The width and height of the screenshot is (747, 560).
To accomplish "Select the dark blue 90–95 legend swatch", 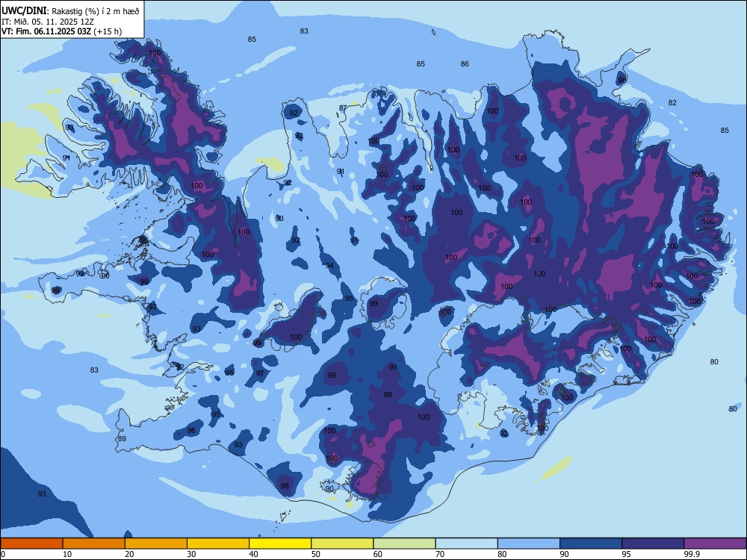I will [x=591, y=544].
